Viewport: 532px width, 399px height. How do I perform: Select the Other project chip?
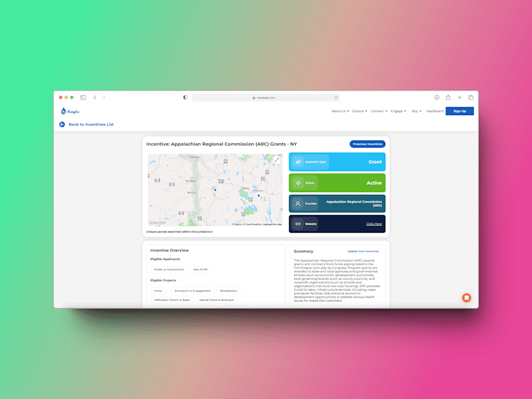158,291
